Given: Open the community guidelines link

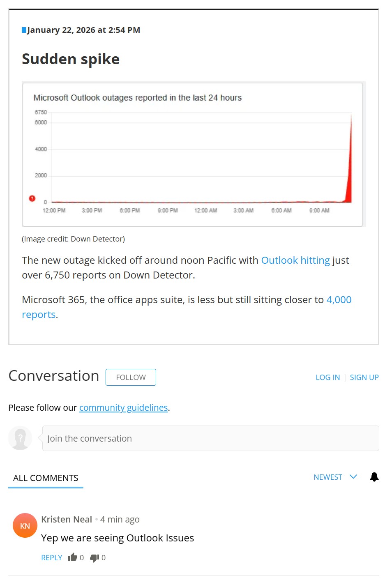Looking at the screenshot, I should click(x=123, y=407).
